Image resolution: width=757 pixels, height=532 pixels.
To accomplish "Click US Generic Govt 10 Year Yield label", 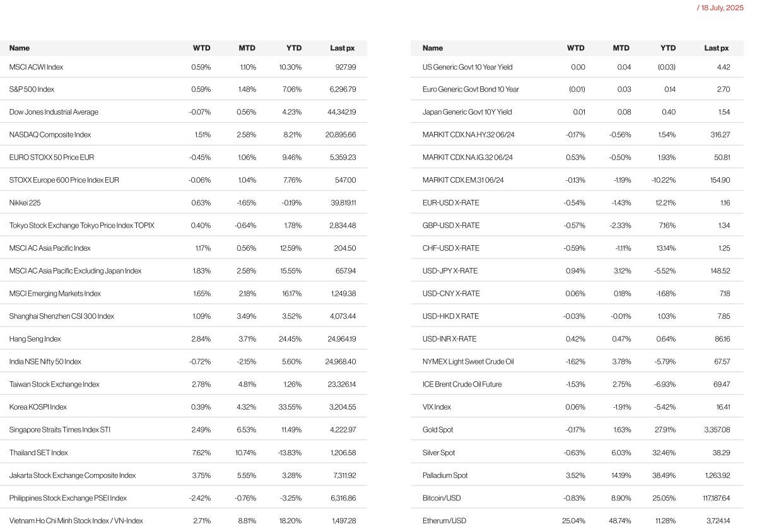I will (467, 67).
